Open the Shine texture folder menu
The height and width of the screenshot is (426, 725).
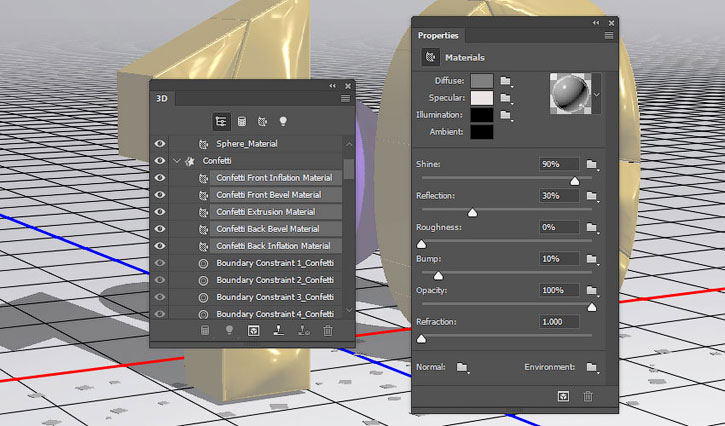(x=592, y=164)
